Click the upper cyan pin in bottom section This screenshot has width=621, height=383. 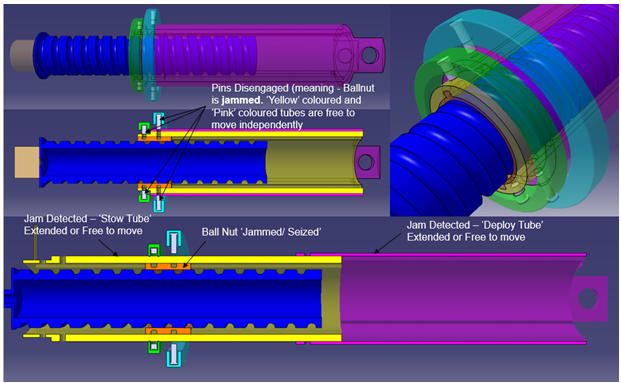tap(174, 242)
